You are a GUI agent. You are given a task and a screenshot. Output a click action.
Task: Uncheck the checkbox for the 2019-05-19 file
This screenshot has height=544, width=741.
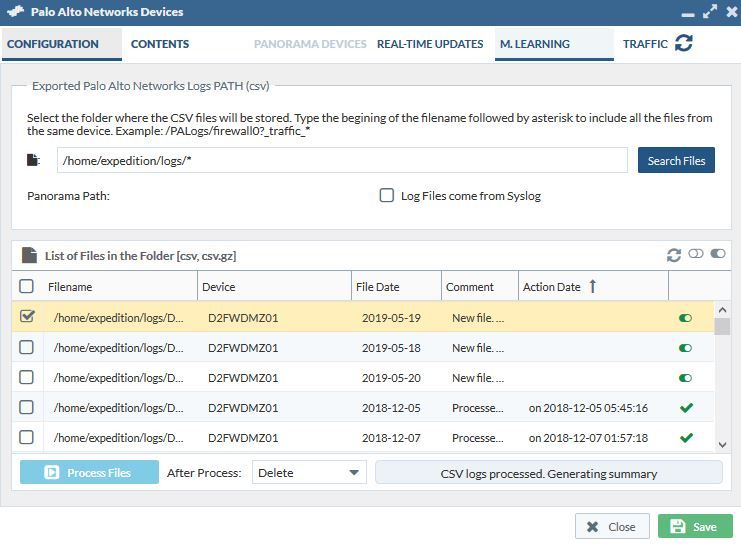point(27,316)
